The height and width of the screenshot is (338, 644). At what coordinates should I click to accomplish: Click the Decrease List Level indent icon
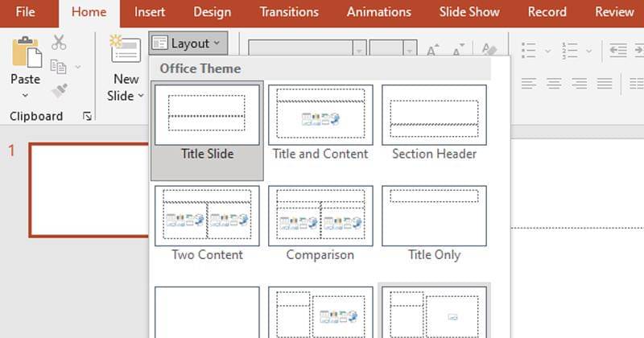coord(617,51)
